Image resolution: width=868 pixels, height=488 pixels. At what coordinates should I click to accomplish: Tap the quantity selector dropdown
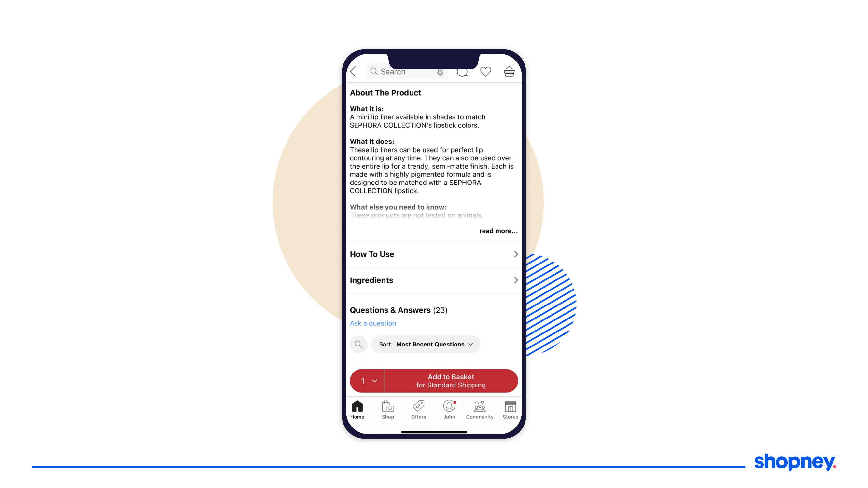point(367,380)
